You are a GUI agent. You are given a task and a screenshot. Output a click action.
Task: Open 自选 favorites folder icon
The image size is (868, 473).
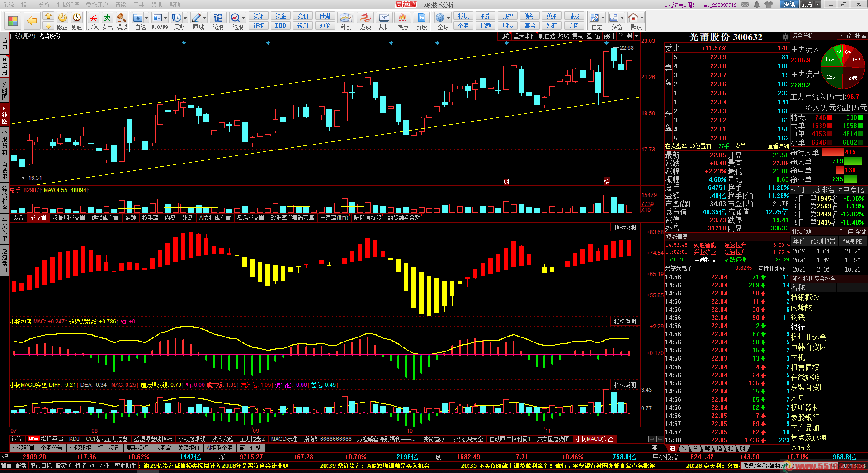pos(138,18)
